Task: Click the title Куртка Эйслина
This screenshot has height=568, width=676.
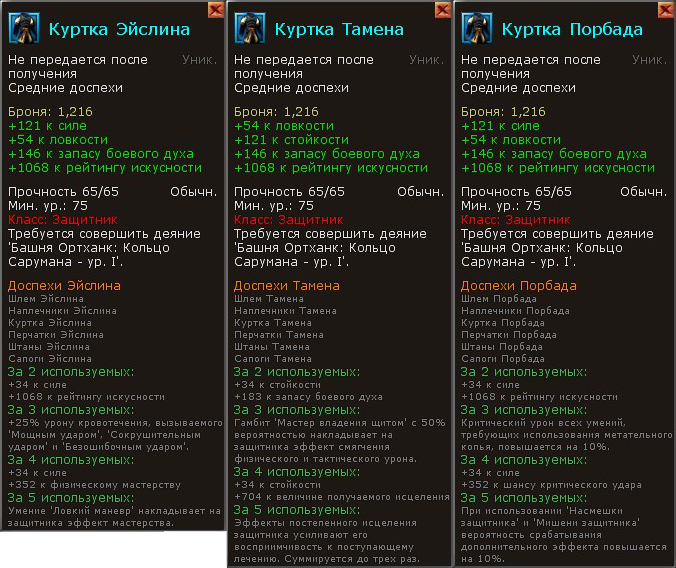Action: pyautogui.click(x=119, y=29)
